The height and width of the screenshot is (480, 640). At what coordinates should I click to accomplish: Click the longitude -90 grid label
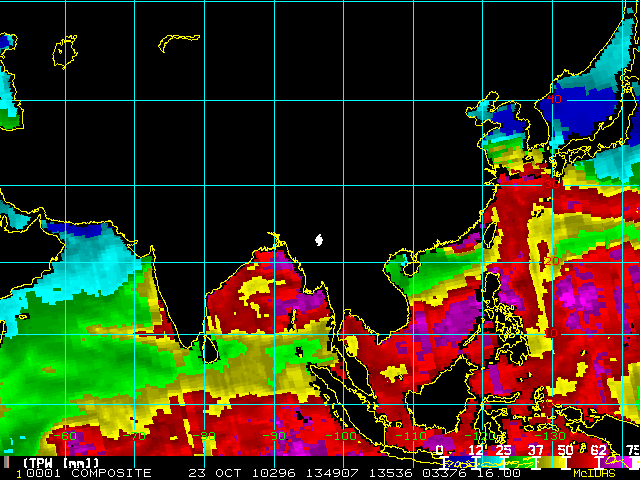pos(275,436)
